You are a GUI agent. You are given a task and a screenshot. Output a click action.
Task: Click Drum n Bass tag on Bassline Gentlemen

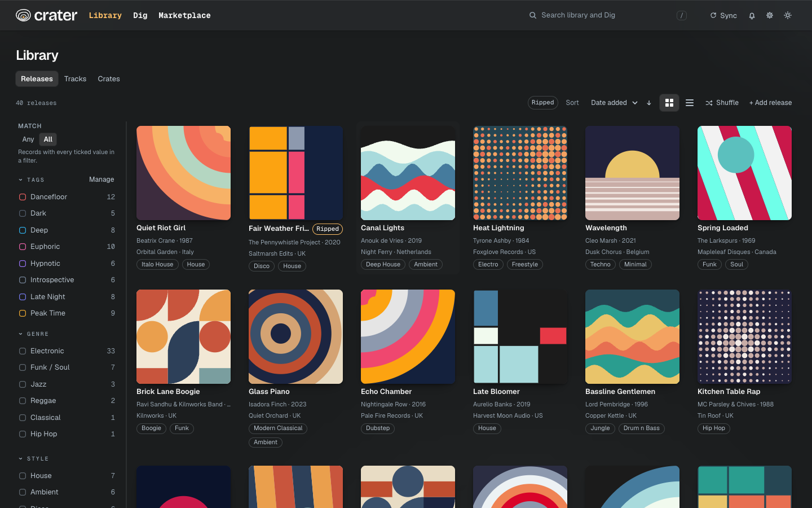click(x=642, y=428)
